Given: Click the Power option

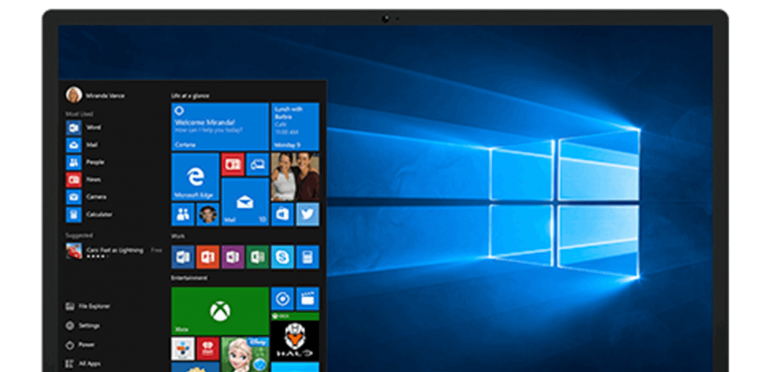Looking at the screenshot, I should tap(80, 345).
